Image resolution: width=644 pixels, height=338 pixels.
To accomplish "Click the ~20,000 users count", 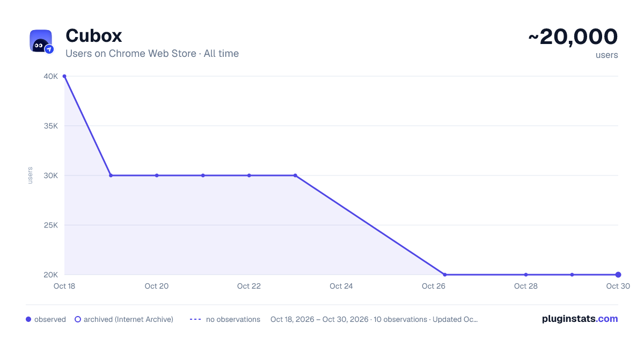I will tap(573, 37).
